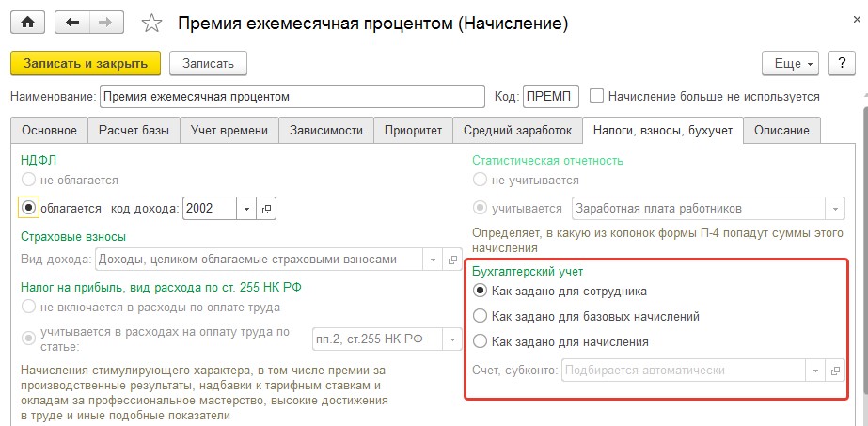Viewport: 868px width, 426px height.
Task: Click the Статистическая отчетность heading
Action: 547,161
